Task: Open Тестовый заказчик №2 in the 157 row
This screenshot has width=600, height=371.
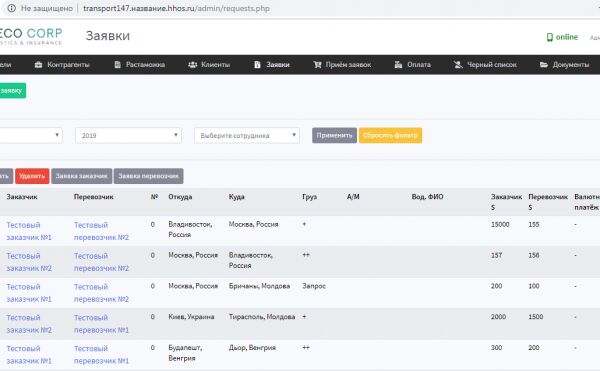Action: 29,262
